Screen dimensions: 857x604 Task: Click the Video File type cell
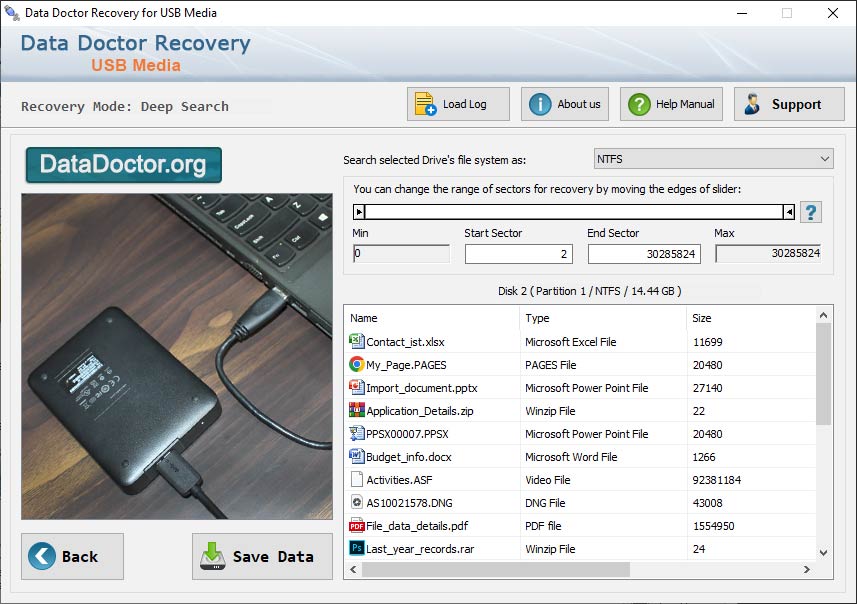(548, 480)
